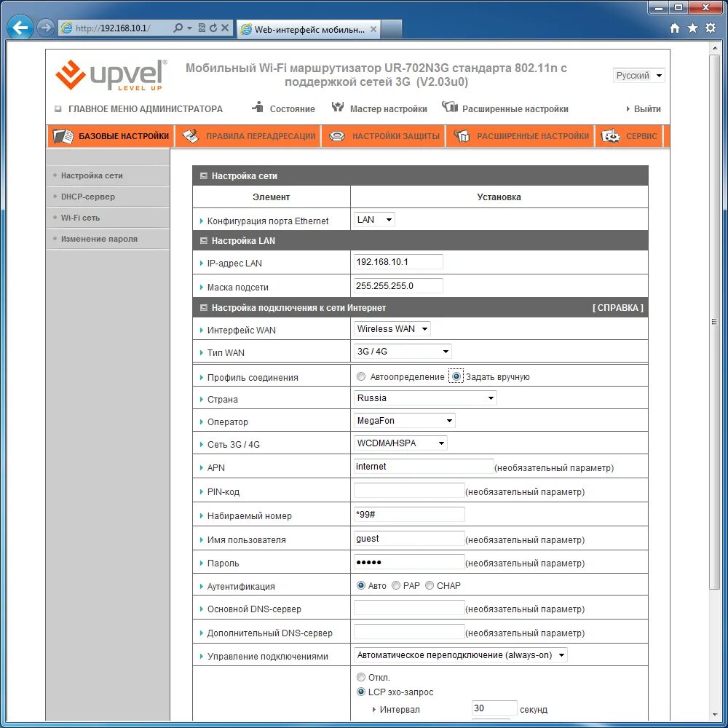The height and width of the screenshot is (728, 728).
Task: Select Авто authentication radio button
Action: [361, 585]
